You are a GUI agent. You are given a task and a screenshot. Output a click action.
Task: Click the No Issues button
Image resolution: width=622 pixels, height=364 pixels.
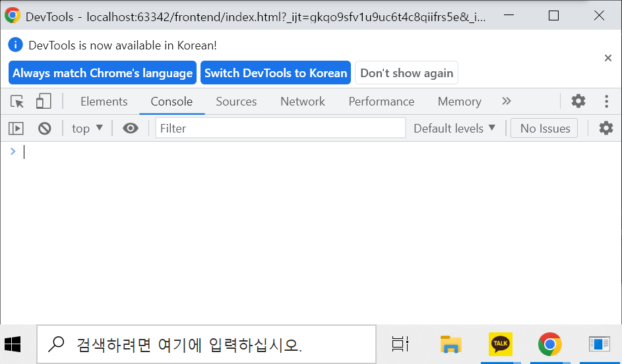click(544, 129)
